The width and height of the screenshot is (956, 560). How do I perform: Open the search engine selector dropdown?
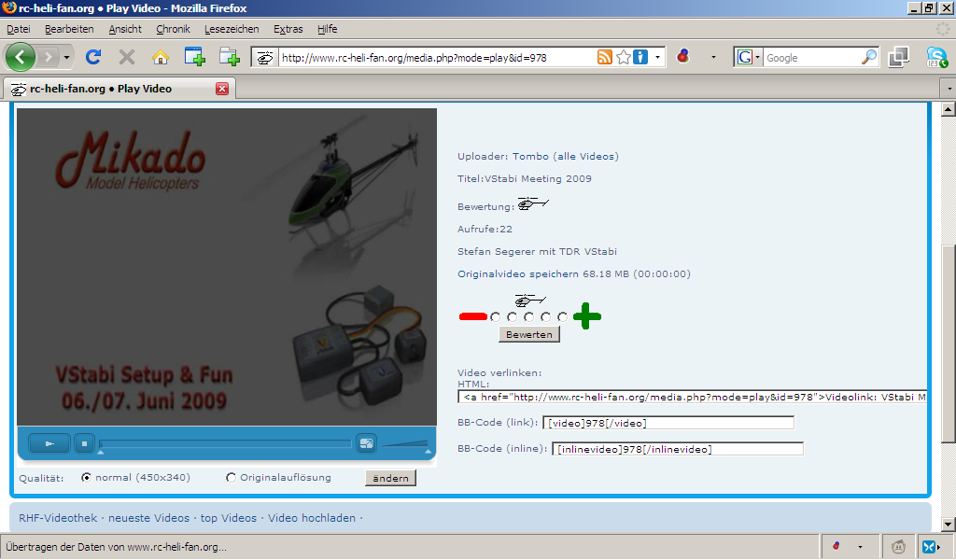point(748,57)
